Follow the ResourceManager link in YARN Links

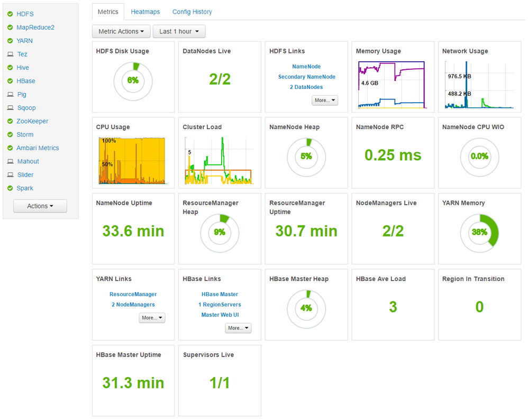[x=133, y=295]
